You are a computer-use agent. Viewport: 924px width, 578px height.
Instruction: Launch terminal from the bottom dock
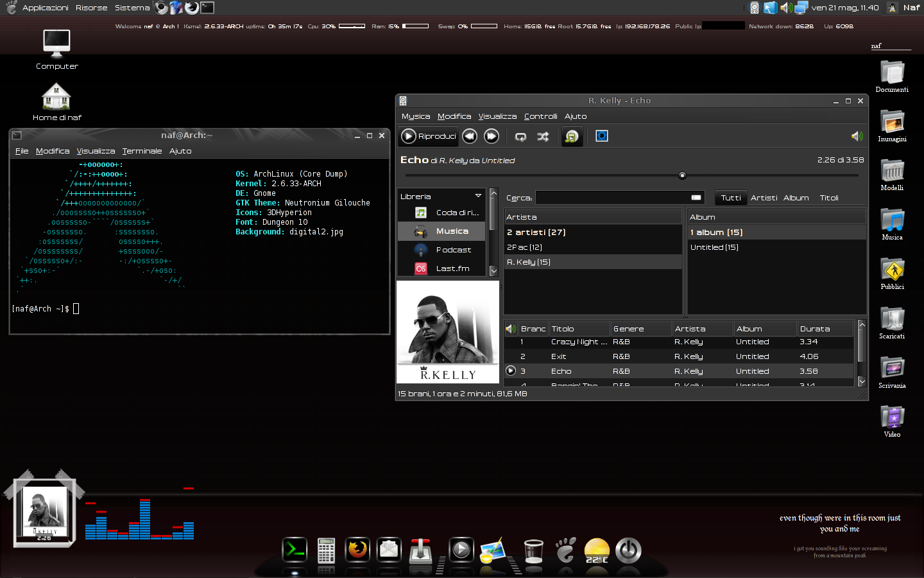click(295, 550)
